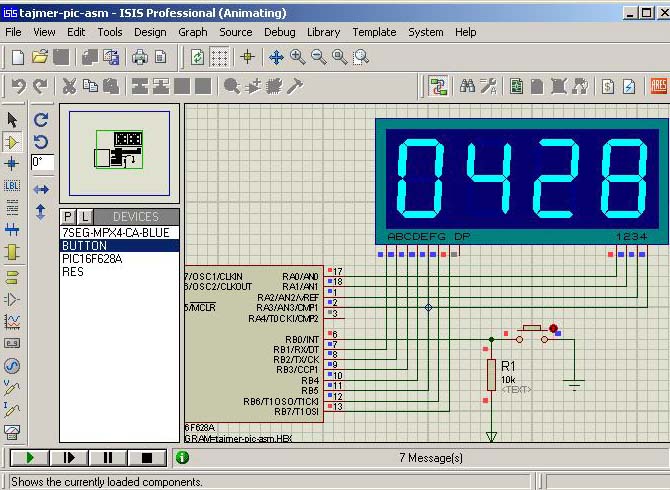Click the P pick devices button
This screenshot has width=670, height=490.
pos(68,216)
